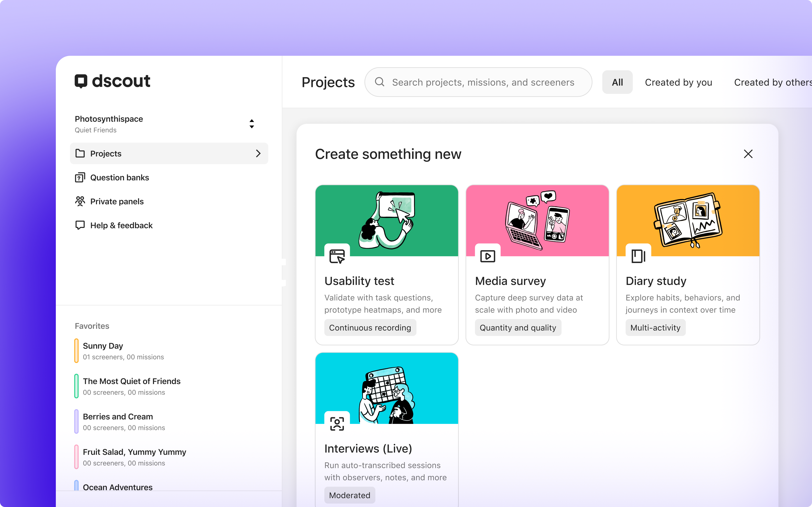
Task: Click the Diary study journal icon
Action: point(638,256)
